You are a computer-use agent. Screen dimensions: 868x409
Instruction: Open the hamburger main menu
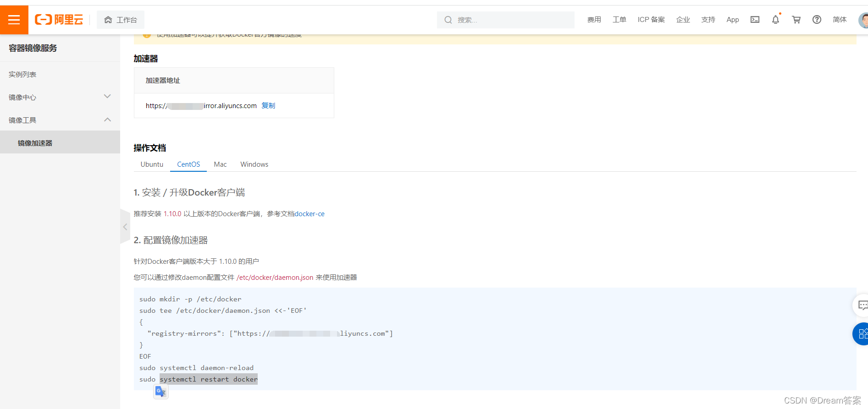[14, 20]
